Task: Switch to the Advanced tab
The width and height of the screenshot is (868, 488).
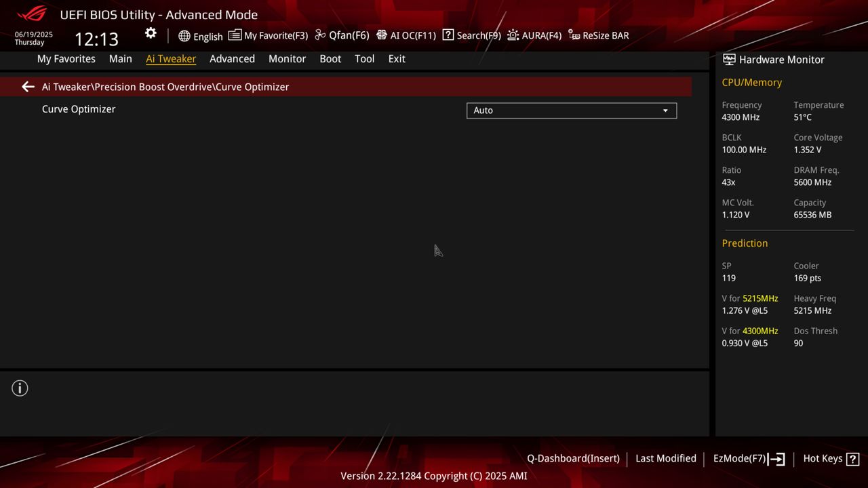Action: click(232, 59)
